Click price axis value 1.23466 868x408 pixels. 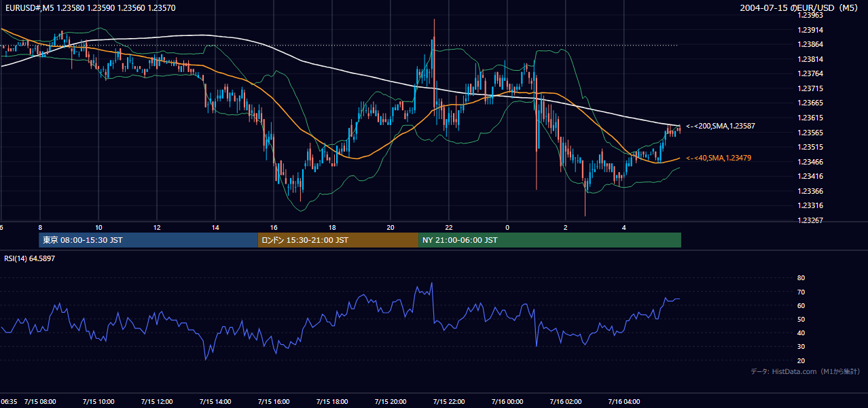(811, 162)
